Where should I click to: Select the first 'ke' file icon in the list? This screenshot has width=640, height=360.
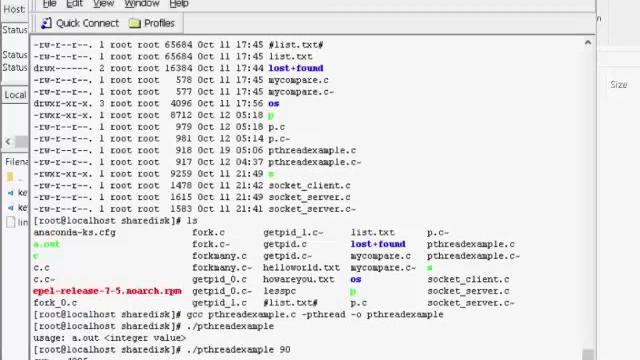tap(11, 193)
